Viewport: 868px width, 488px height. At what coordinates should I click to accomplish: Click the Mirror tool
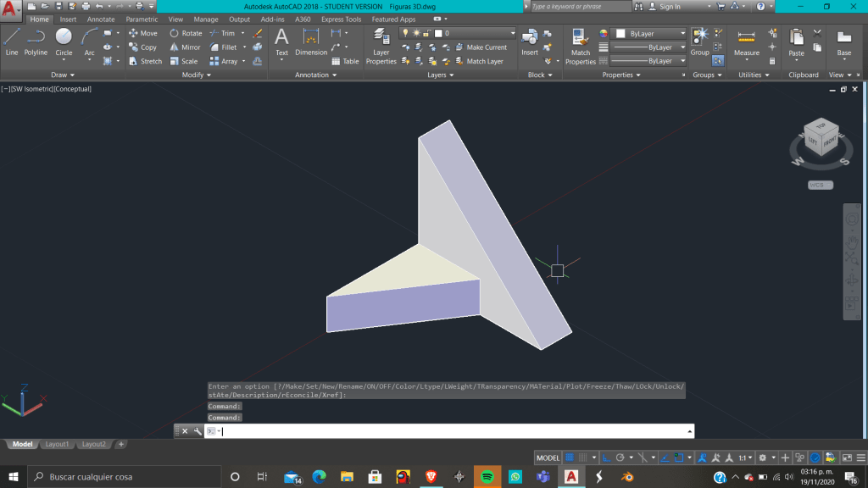185,47
